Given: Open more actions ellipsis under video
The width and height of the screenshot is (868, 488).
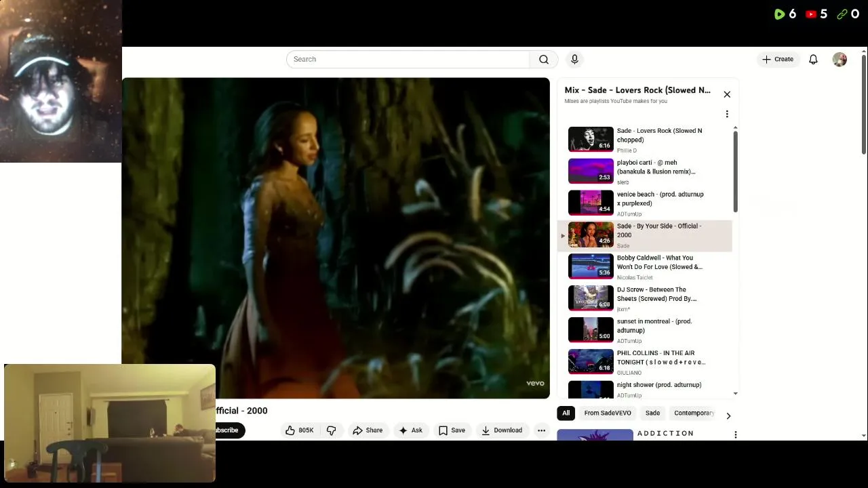Looking at the screenshot, I should coord(541,430).
